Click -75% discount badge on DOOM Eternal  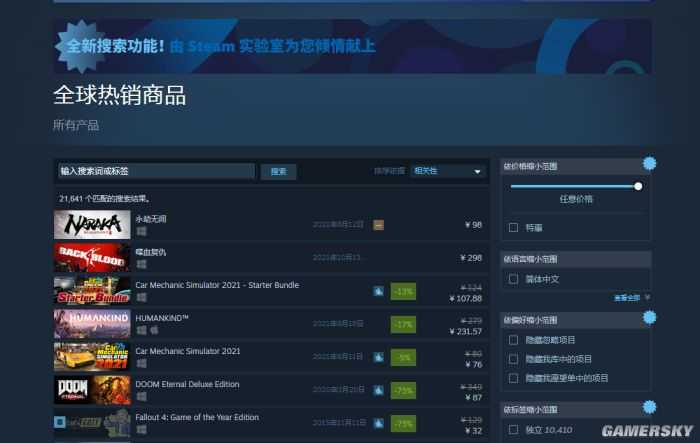pyautogui.click(x=403, y=391)
